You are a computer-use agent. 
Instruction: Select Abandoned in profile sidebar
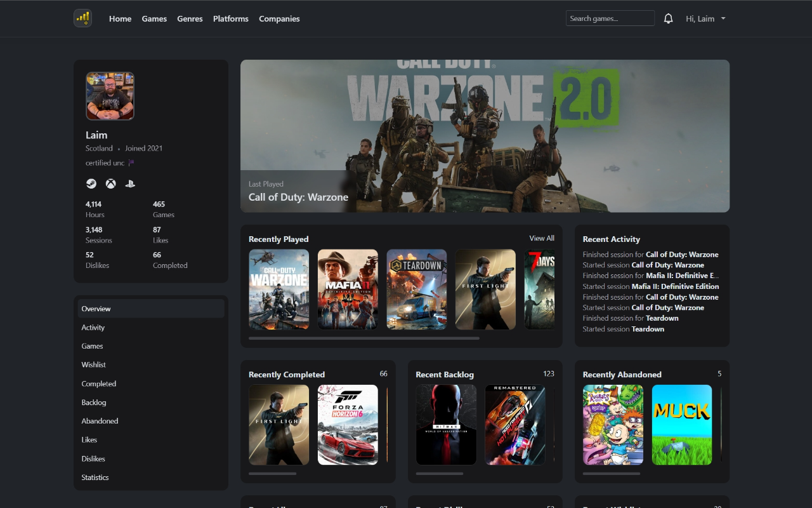click(x=151, y=421)
